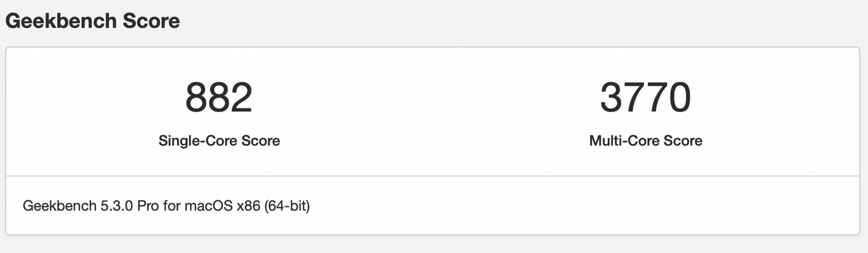Click the word "Score" in the page heading
The image size is (868, 253).
pos(151,21)
